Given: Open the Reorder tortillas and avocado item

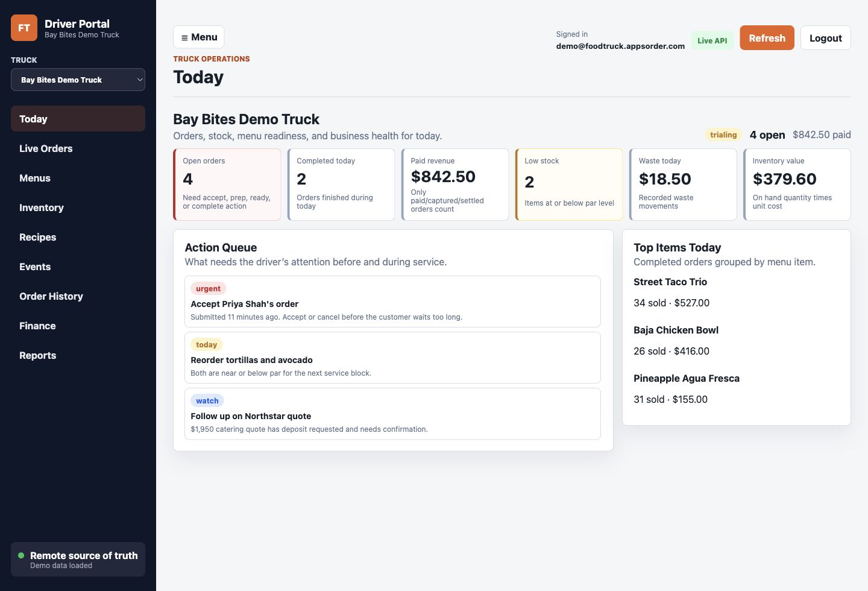Looking at the screenshot, I should tap(392, 358).
